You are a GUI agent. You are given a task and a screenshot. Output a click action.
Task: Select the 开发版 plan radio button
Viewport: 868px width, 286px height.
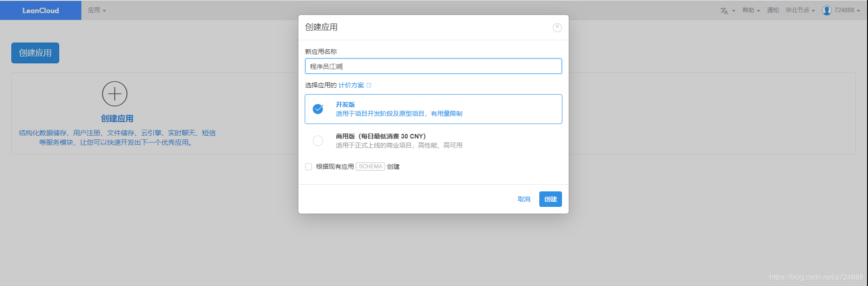(x=318, y=109)
